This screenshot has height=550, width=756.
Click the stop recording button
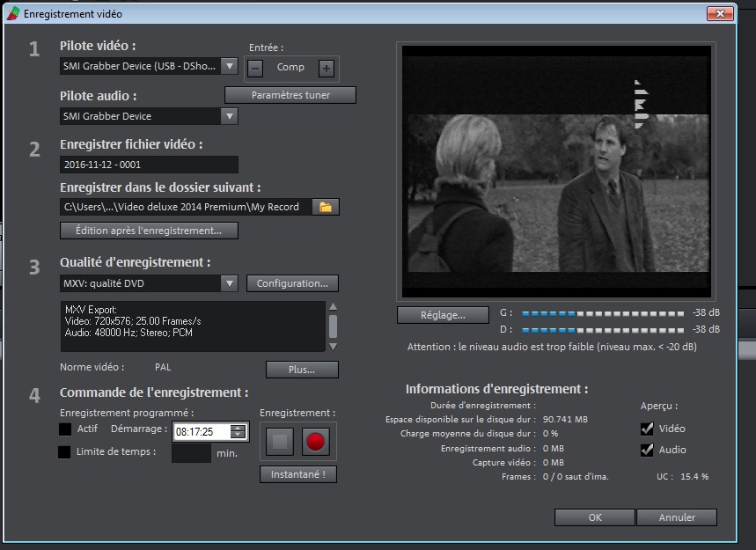(280, 442)
